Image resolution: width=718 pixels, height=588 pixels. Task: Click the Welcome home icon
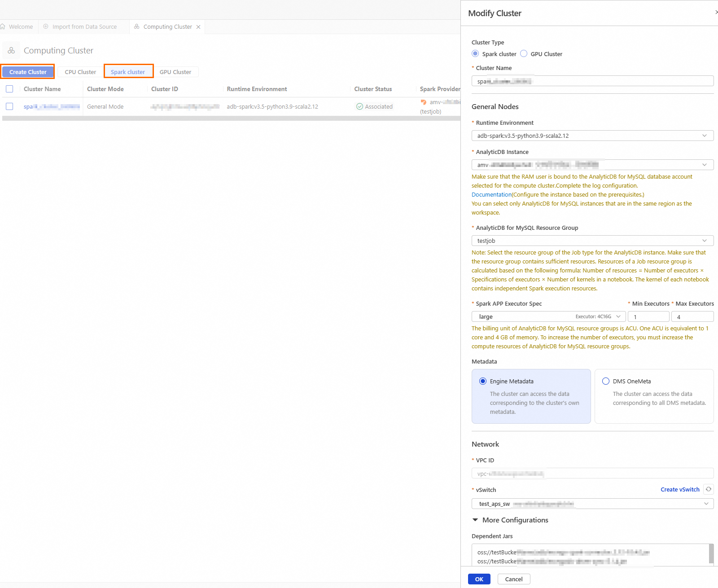click(x=3, y=26)
